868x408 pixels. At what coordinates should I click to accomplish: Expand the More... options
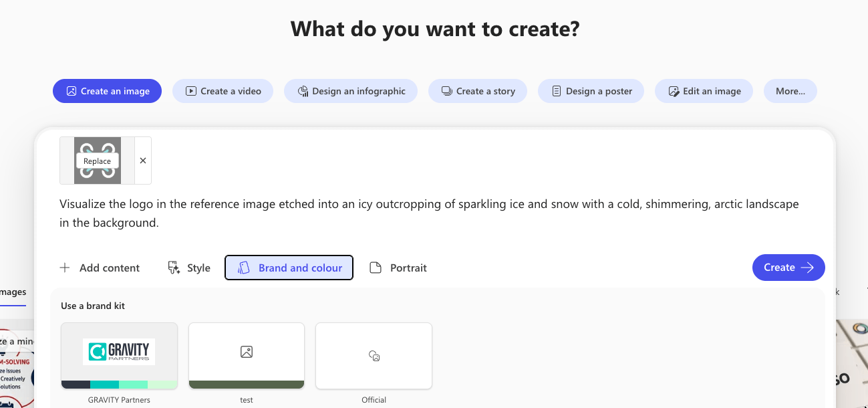pyautogui.click(x=790, y=91)
